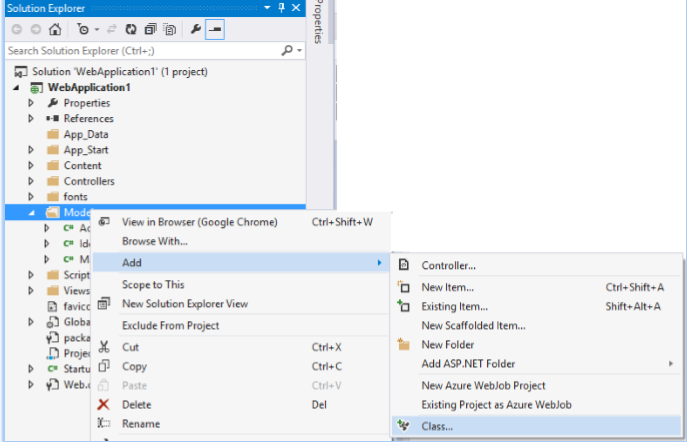This screenshot has height=442, width=687.
Task: Click the Properties wrench icon in tree
Action: pos(53,103)
